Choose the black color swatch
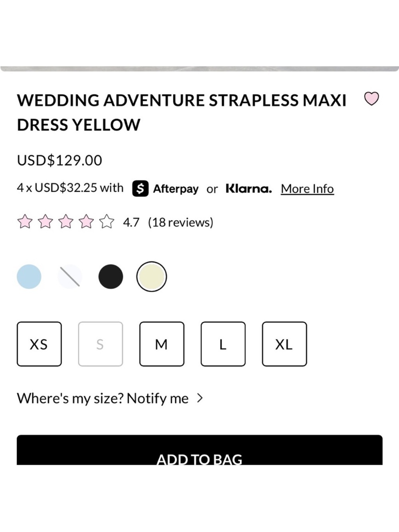 click(111, 277)
